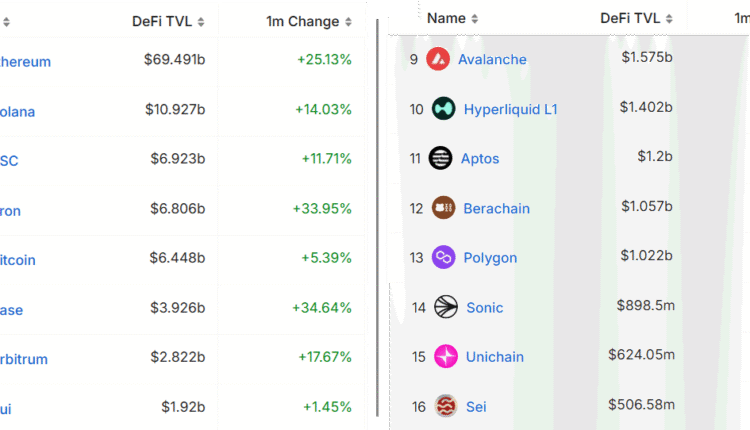This screenshot has width=750, height=430.
Task: Click the Unichain logo icon
Action: tap(446, 357)
